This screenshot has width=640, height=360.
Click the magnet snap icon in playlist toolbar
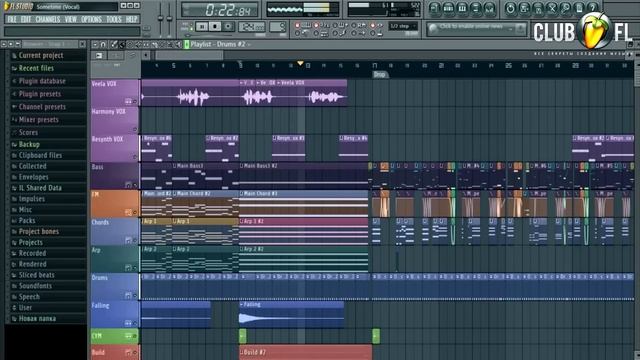[103, 44]
